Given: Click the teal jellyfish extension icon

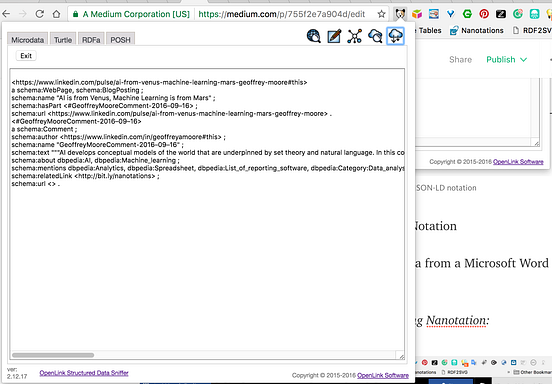Looking at the screenshot, I should click(x=534, y=14).
